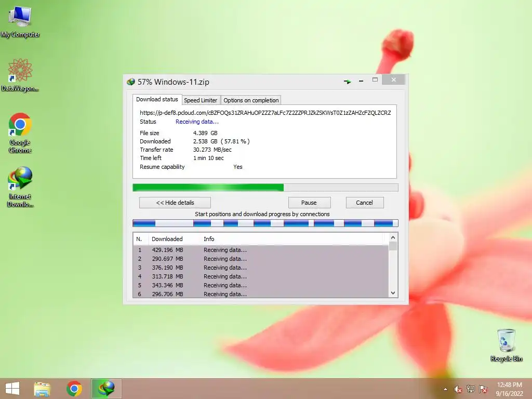Click the N. column header

(141, 239)
